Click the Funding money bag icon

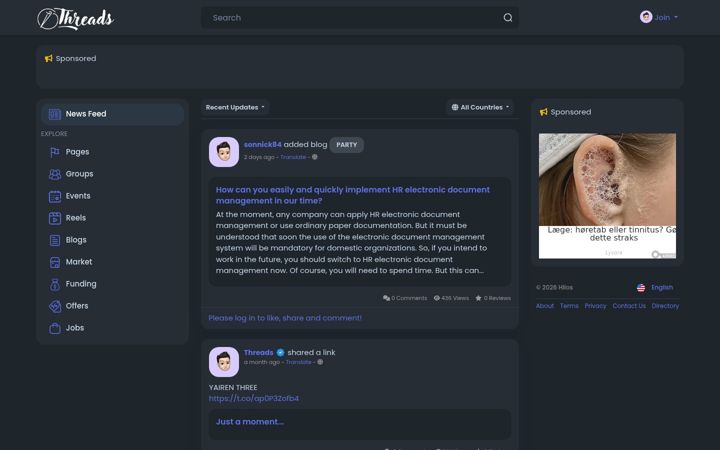click(55, 284)
